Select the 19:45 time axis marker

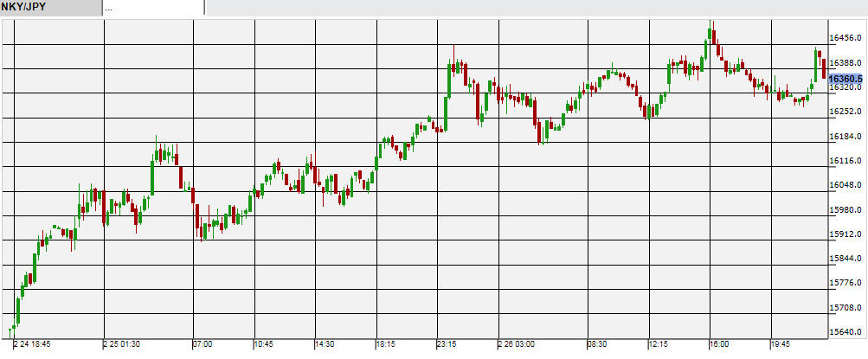pyautogui.click(x=781, y=344)
